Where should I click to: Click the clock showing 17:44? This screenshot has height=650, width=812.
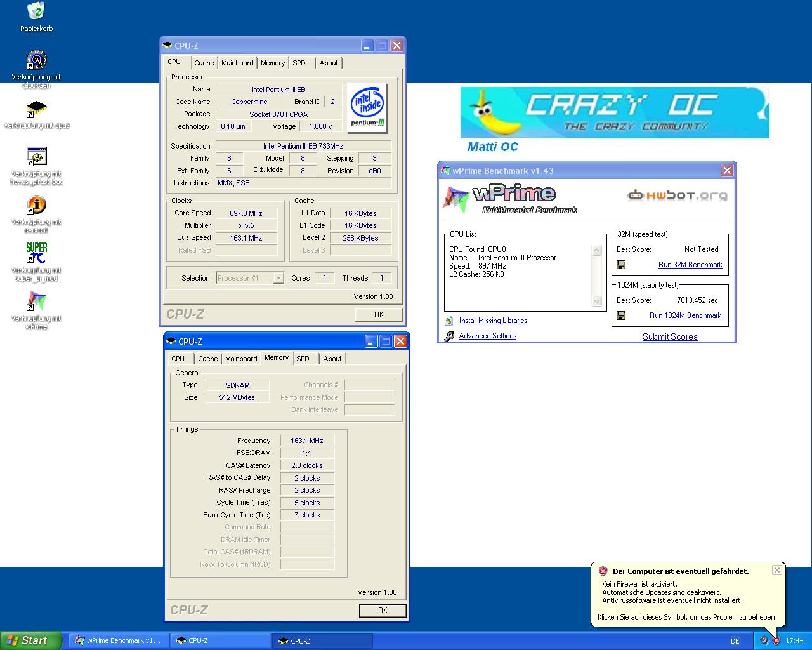click(x=794, y=641)
